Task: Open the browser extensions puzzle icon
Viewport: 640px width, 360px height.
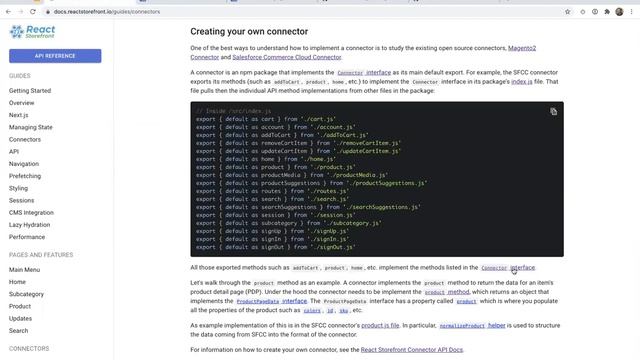Action: 607,12
